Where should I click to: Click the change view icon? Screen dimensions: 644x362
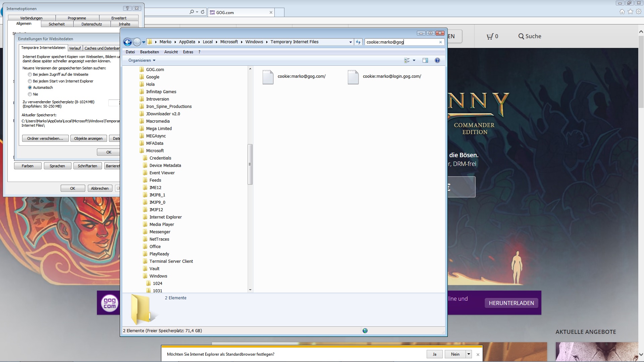pyautogui.click(x=407, y=60)
